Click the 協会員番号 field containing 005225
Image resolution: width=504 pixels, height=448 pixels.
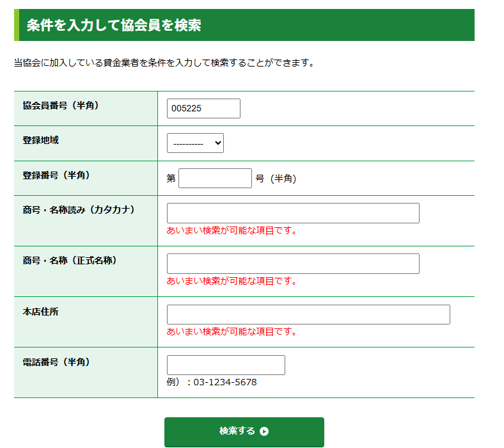click(203, 109)
